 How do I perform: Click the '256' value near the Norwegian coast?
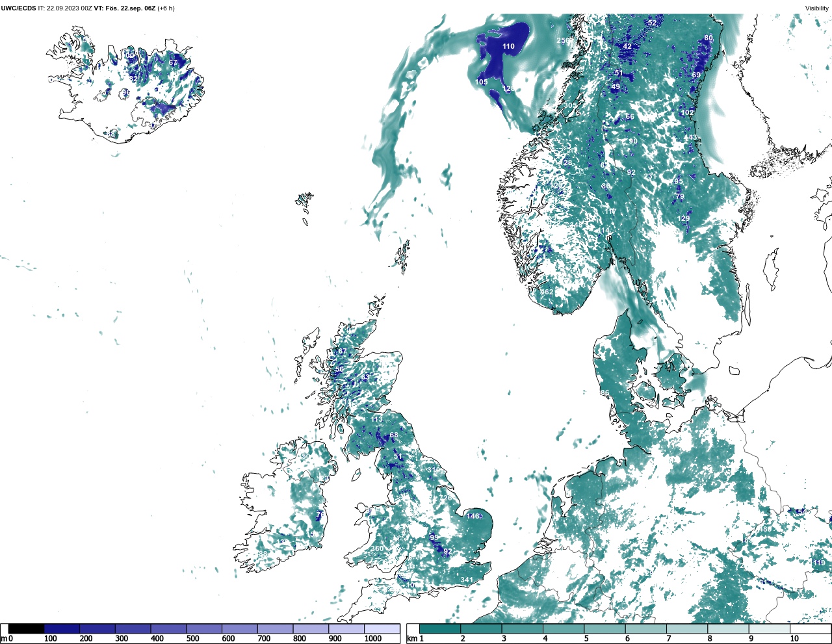(x=563, y=40)
